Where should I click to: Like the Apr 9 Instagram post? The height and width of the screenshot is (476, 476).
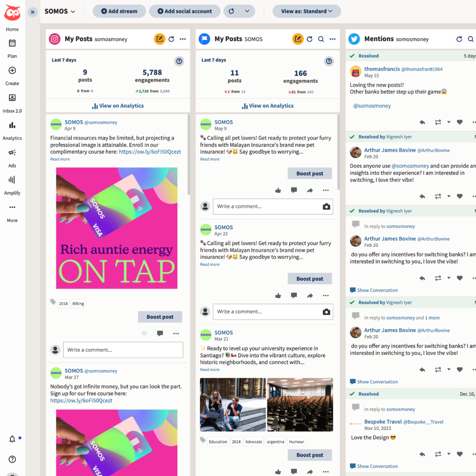tap(144, 333)
